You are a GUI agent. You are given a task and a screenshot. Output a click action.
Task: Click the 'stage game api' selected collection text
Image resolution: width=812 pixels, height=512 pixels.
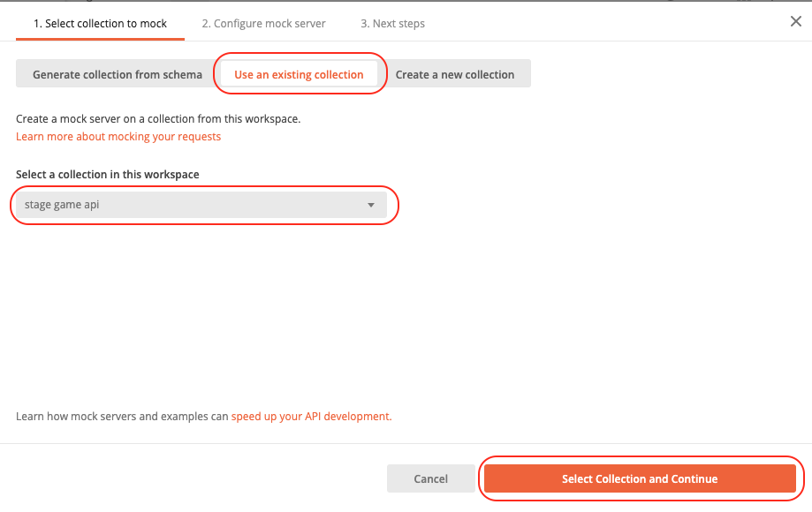[x=62, y=205]
